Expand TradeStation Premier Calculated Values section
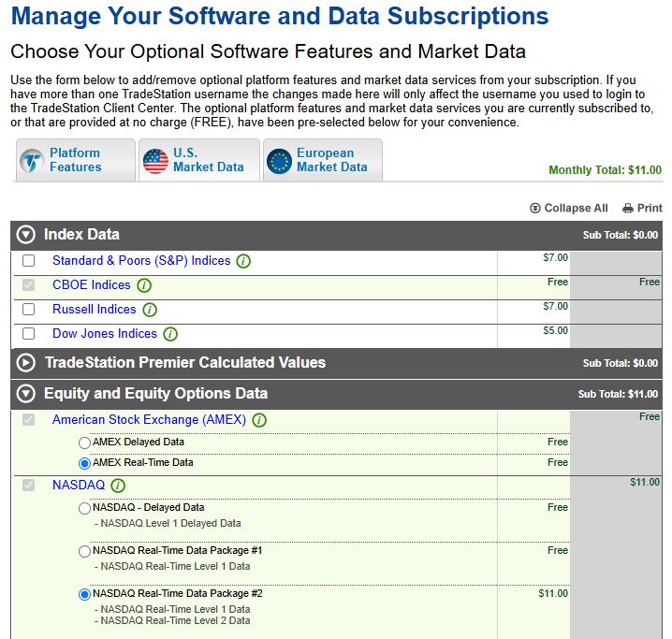672x639 pixels. [x=25, y=363]
